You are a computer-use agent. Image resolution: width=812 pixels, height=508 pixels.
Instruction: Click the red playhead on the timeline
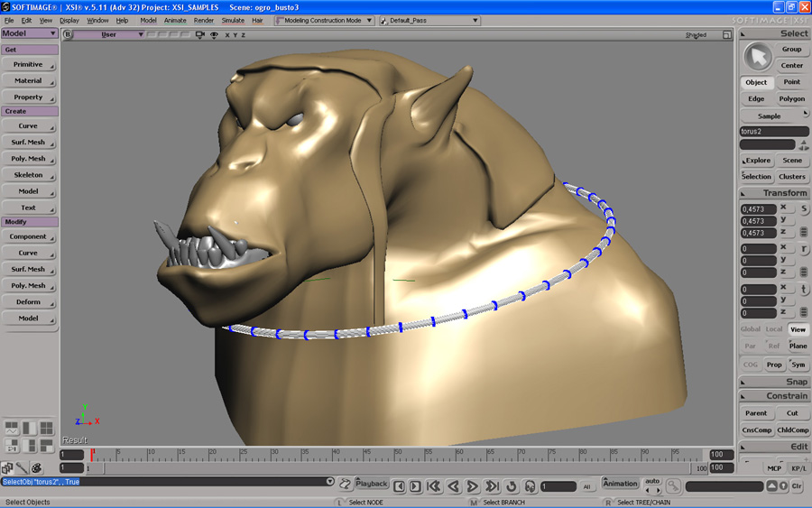pos(91,454)
